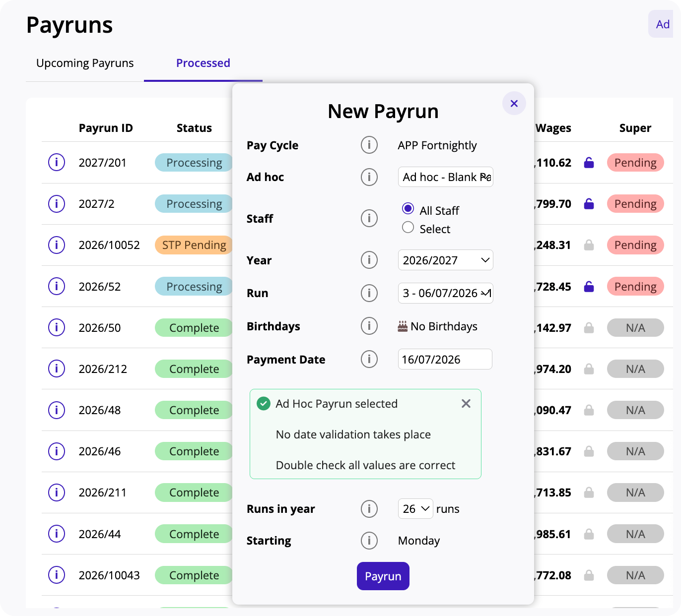This screenshot has width=681, height=616.
Task: Open info icon for payrun 2026/10052
Action: [x=57, y=245]
